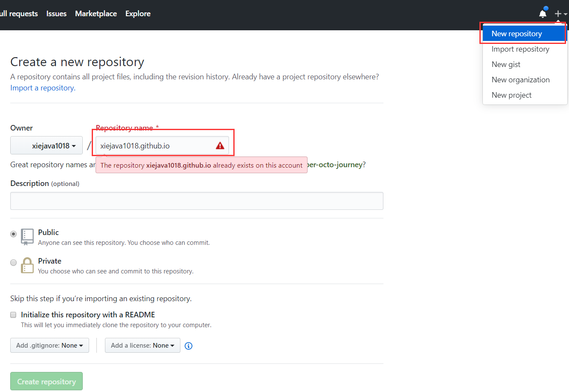Click the Private repository lock icon
569x392 pixels.
click(27, 265)
